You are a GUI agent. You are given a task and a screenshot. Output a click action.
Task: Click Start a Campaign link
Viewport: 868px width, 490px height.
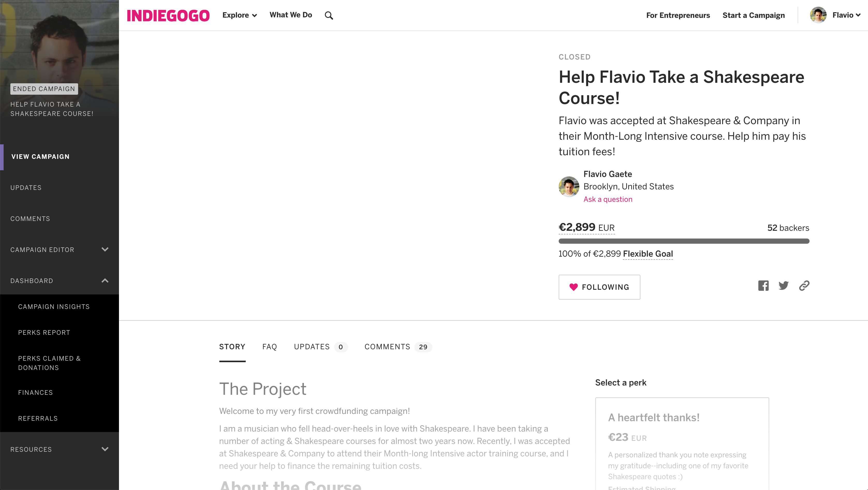[753, 15]
